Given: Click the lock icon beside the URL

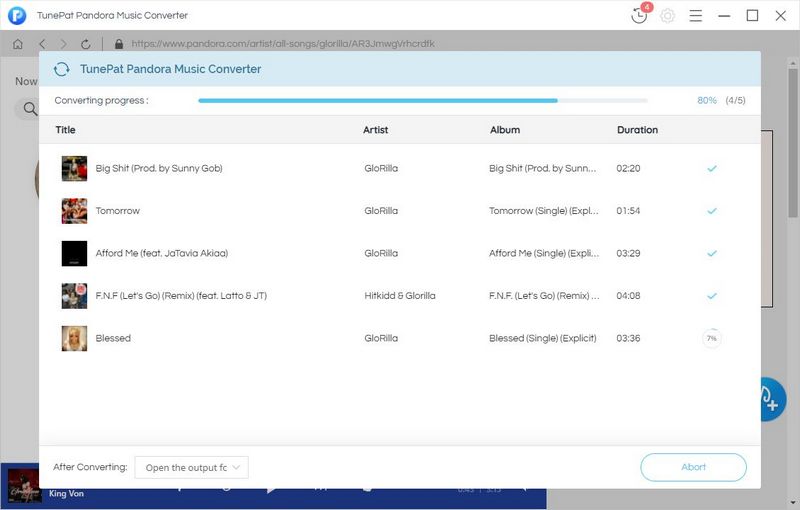Looking at the screenshot, I should [119, 44].
